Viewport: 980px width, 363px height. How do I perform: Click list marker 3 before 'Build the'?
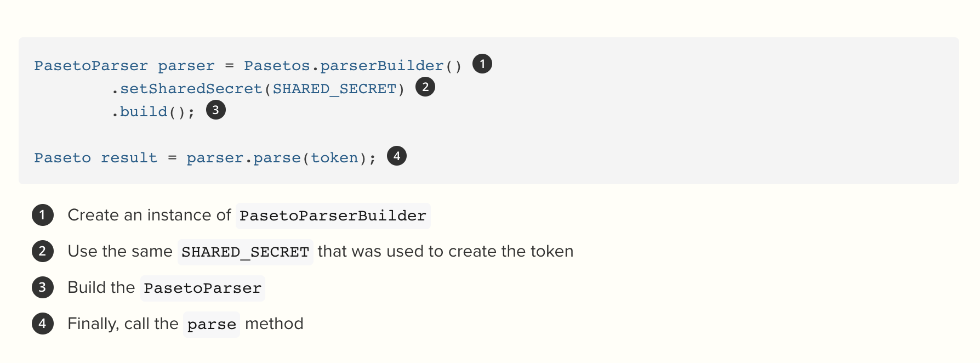pyautogui.click(x=43, y=287)
